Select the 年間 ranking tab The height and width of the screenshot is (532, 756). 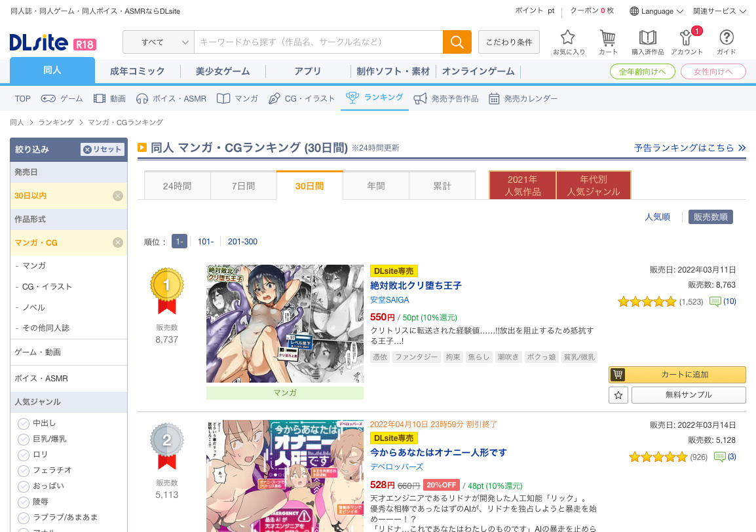point(376,186)
